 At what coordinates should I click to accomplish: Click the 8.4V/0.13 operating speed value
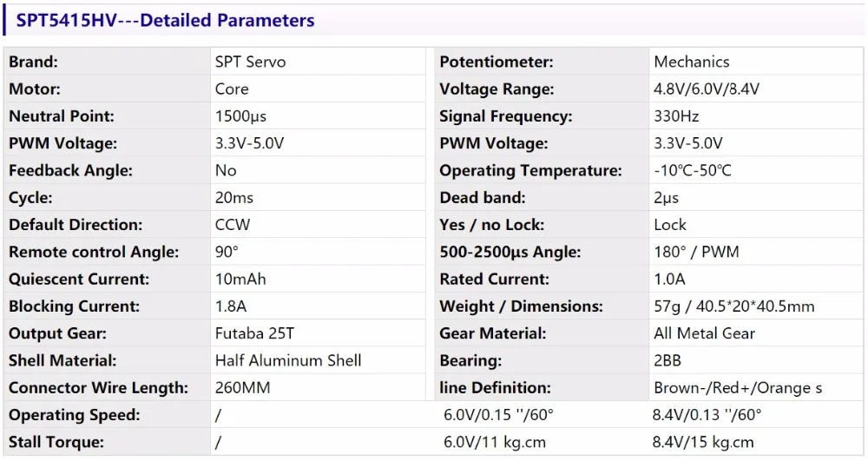coord(707,414)
